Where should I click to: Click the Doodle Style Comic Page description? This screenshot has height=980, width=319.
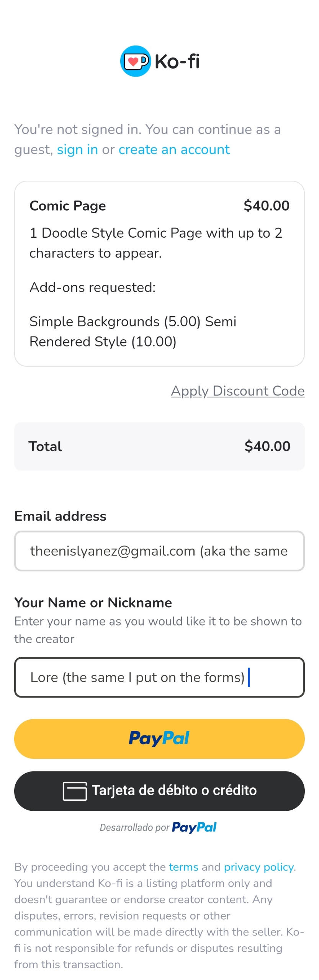click(155, 243)
